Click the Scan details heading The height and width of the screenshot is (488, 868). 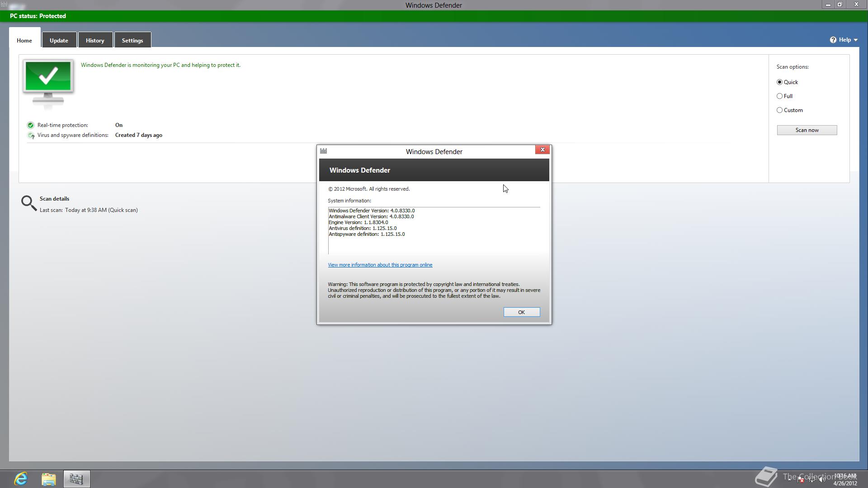54,199
